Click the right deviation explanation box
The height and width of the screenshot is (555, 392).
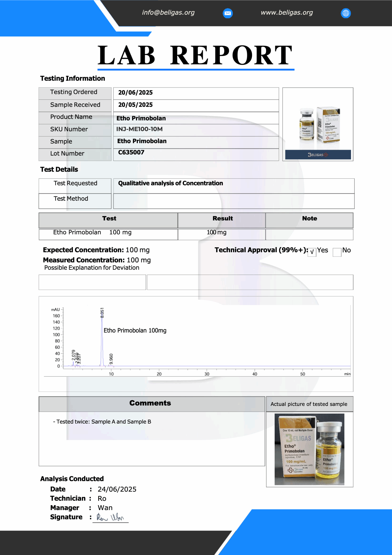(250, 282)
